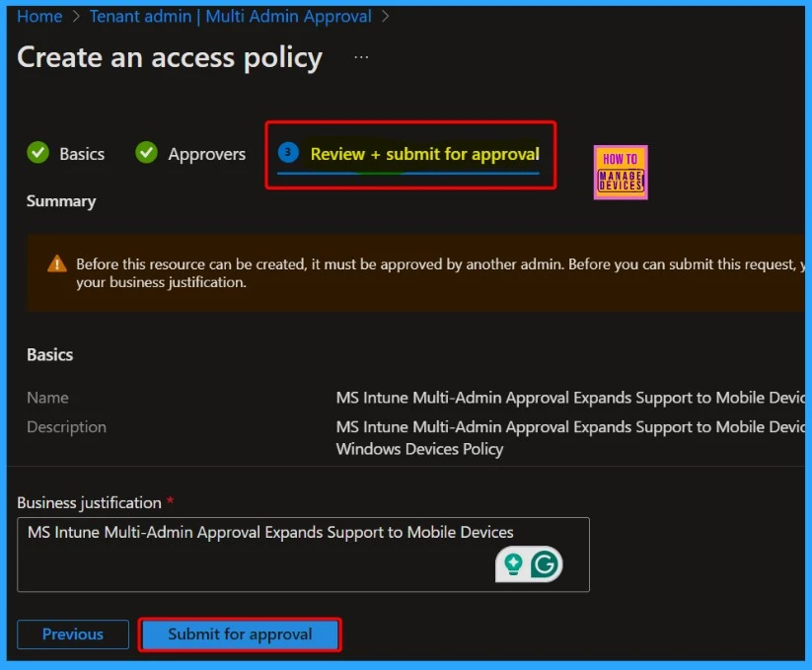This screenshot has width=812, height=670.
Task: Click into the Business justification text box
Action: coord(303,555)
